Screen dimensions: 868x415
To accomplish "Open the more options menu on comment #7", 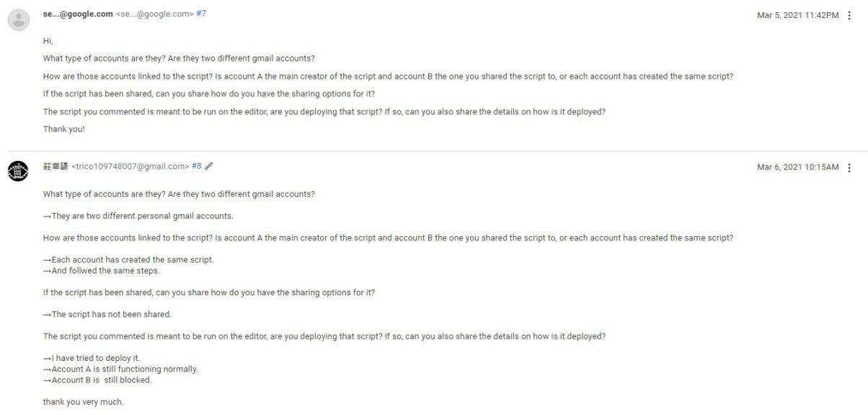I will click(x=850, y=15).
